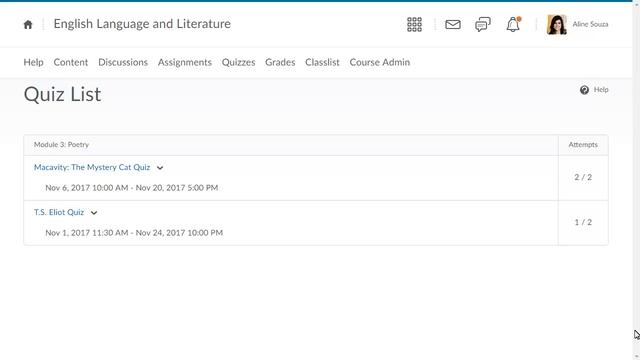This screenshot has width=640, height=360.
Task: Click the Attempts column header
Action: click(x=583, y=144)
